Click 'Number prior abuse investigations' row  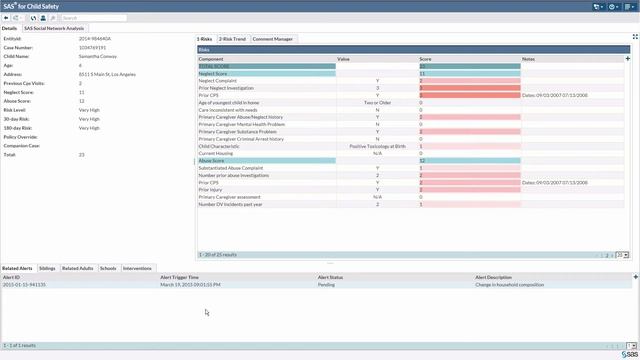(411, 175)
